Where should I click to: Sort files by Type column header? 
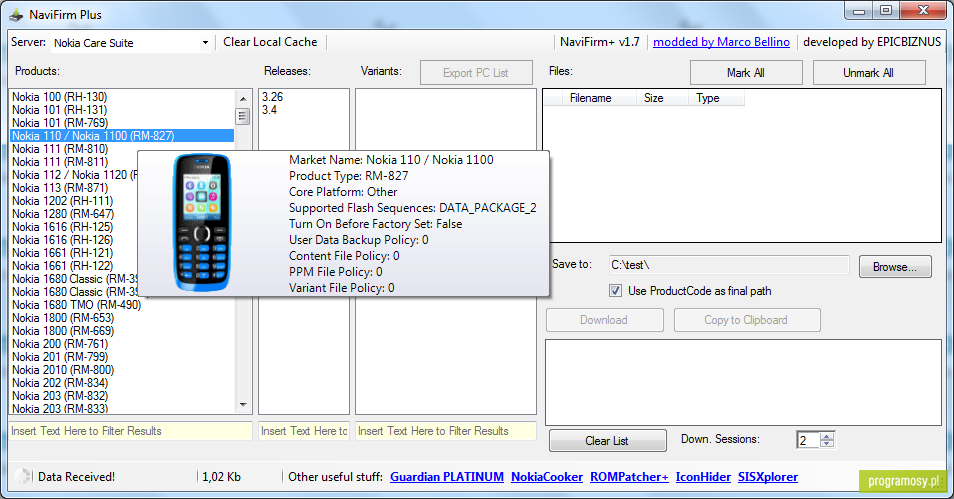tap(716, 98)
